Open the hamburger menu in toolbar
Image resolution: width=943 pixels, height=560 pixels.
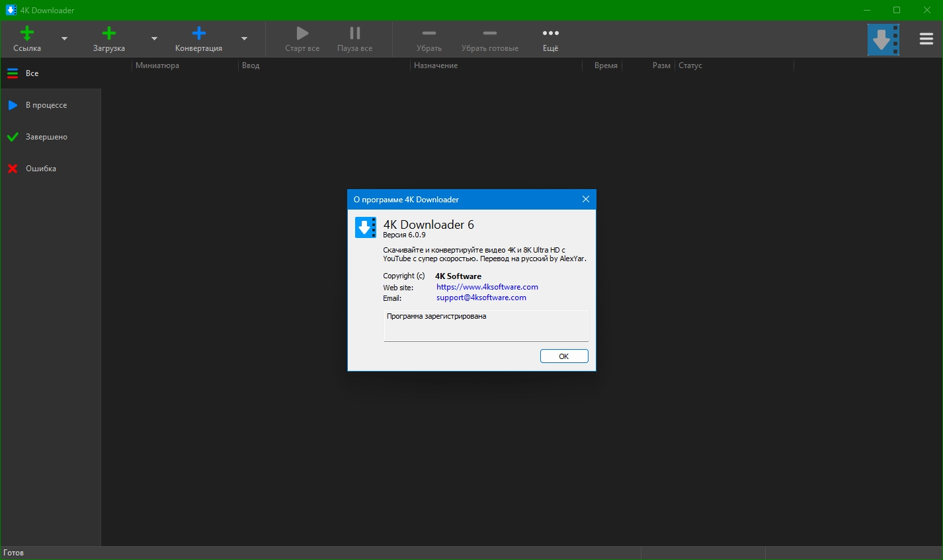(926, 39)
